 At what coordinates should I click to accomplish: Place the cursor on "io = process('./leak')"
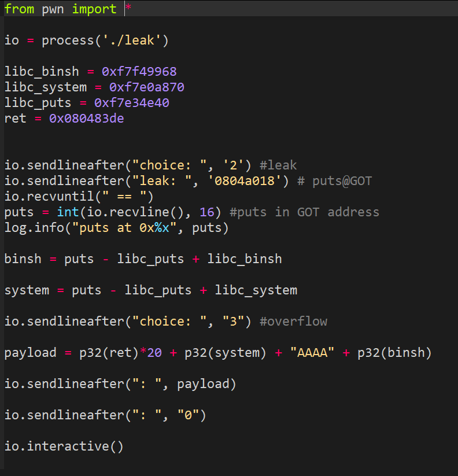tap(87, 40)
